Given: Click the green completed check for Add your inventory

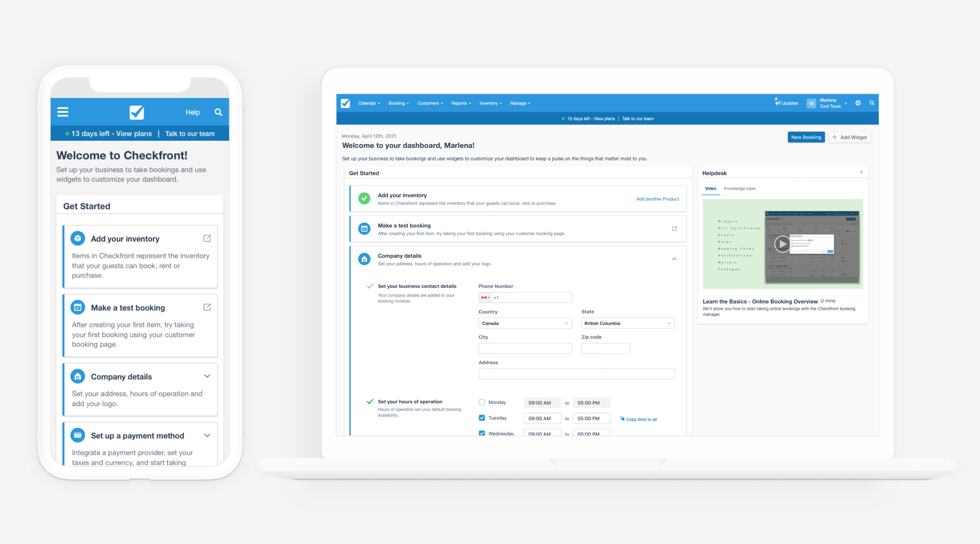Looking at the screenshot, I should coord(364,198).
